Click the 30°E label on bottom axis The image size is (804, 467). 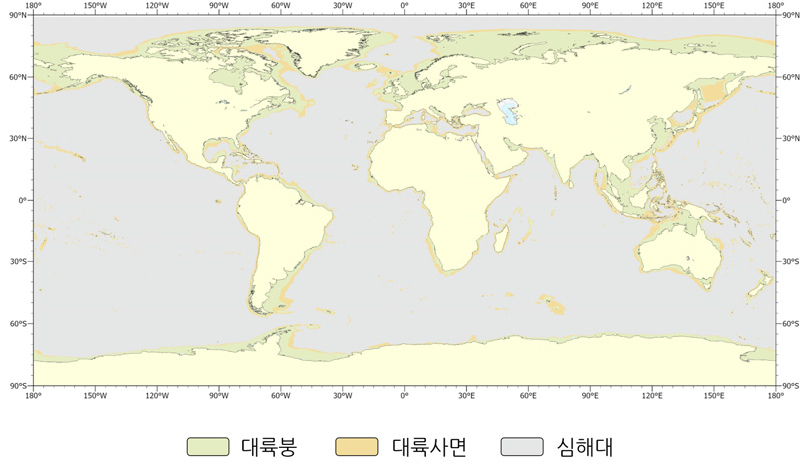tap(466, 396)
